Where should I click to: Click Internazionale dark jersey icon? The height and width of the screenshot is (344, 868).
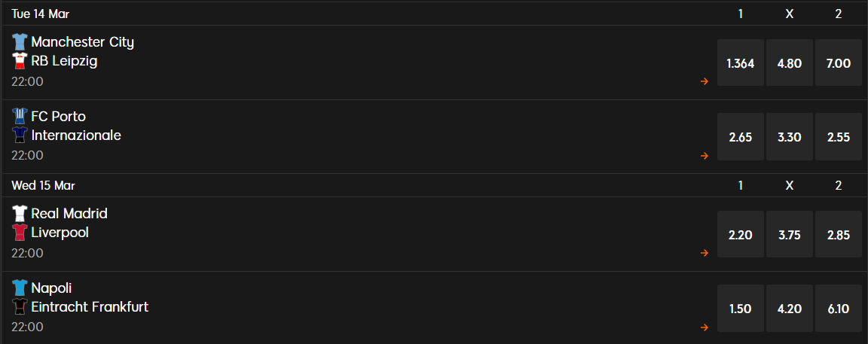click(20, 135)
